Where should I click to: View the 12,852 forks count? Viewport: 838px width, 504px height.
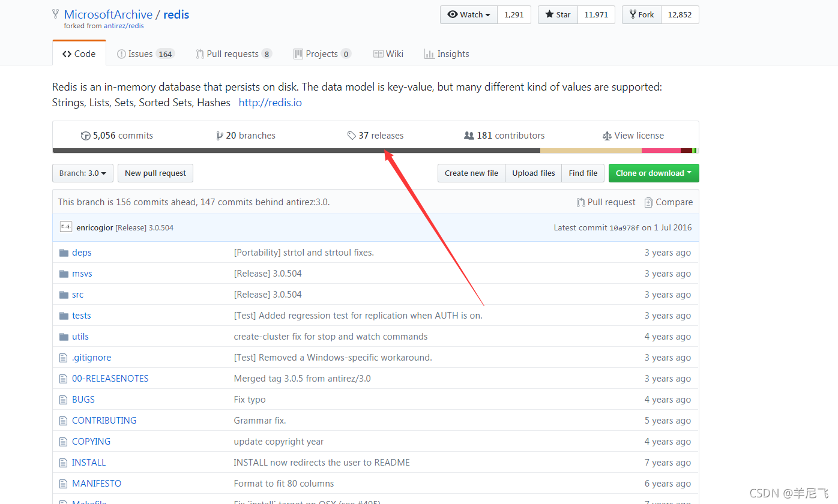pos(680,15)
